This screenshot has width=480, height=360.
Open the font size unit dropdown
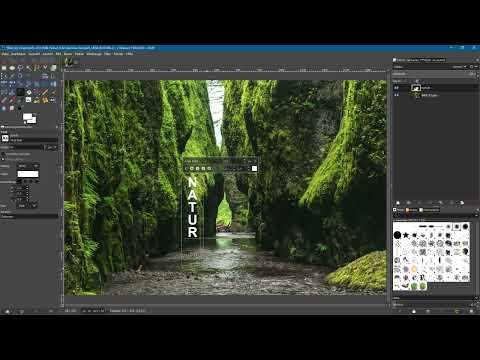pos(51,147)
